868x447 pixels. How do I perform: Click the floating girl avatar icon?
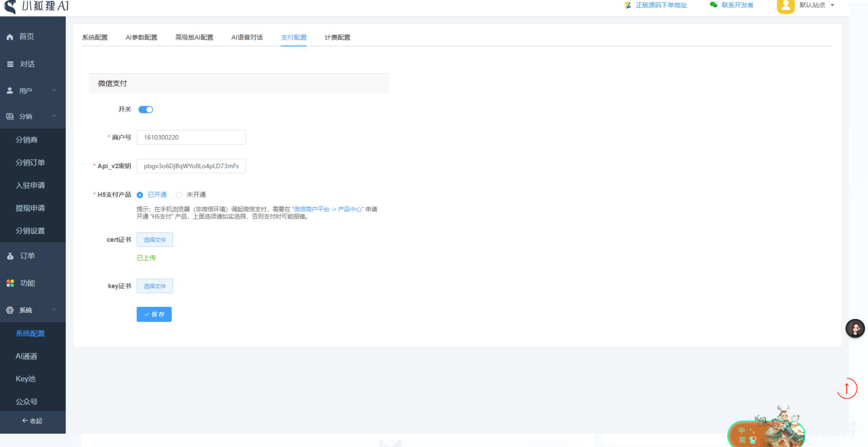point(855,328)
